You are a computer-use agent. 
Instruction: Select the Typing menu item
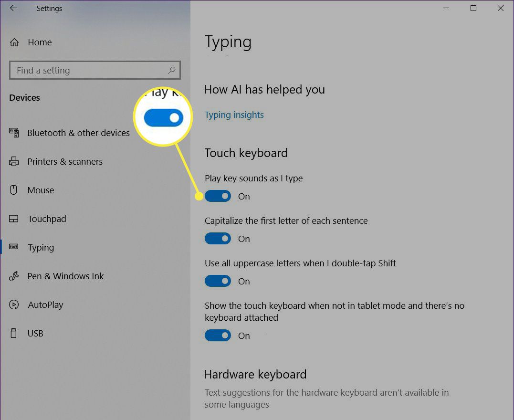[41, 247]
